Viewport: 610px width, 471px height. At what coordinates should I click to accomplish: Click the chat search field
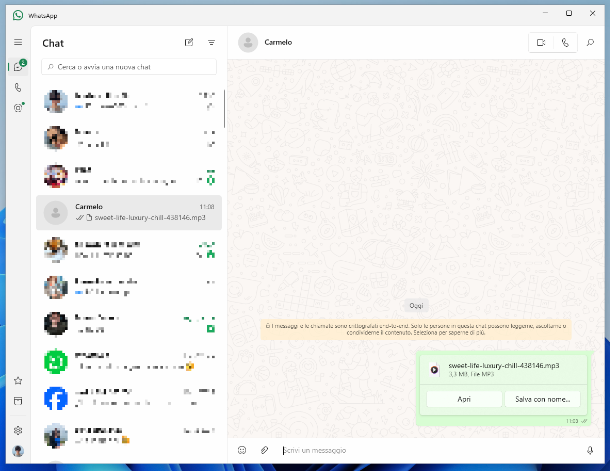[x=129, y=67]
